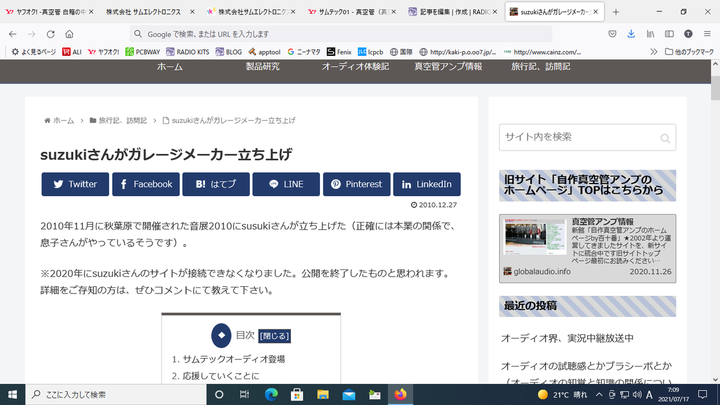720x405 pixels.
Task: Open Cortana circle on the taskbar
Action: pos(219,394)
